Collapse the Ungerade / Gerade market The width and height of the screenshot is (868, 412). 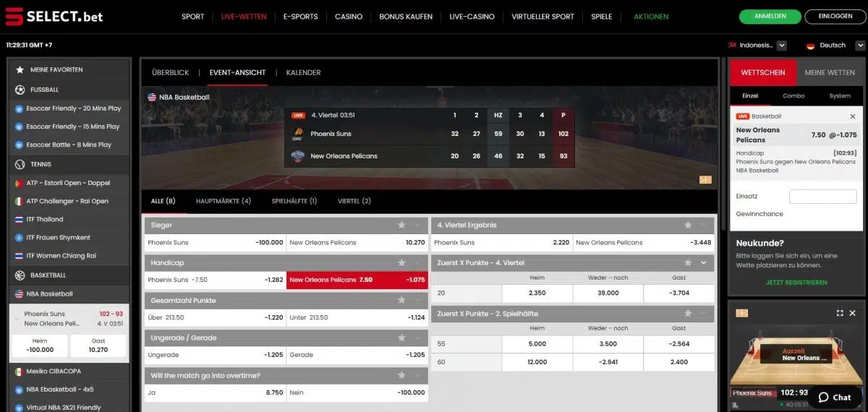[x=417, y=338]
